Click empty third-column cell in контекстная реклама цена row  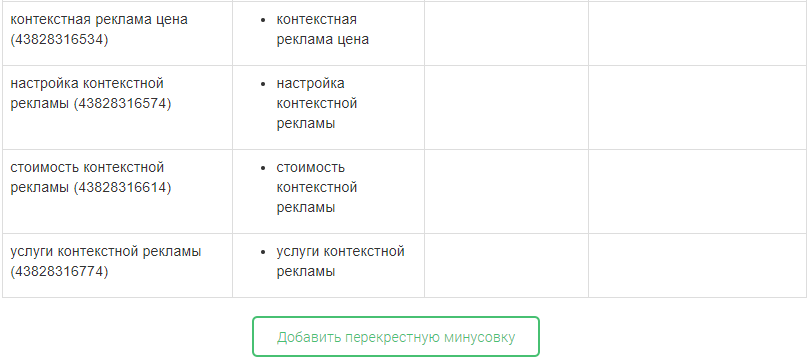coord(507,33)
